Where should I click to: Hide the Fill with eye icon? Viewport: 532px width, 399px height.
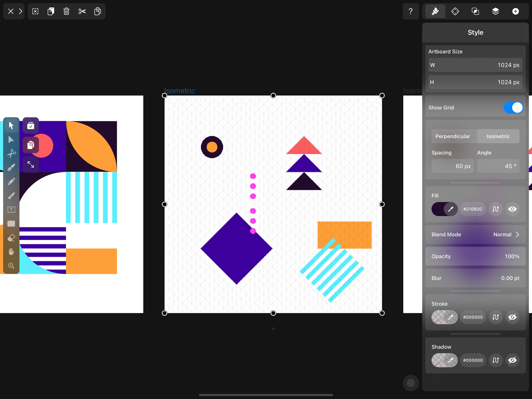(x=512, y=209)
